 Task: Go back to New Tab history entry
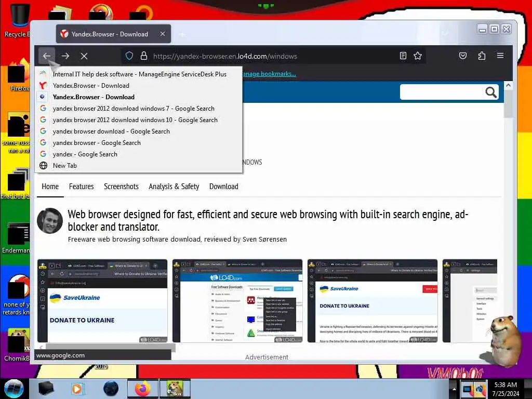click(139, 166)
